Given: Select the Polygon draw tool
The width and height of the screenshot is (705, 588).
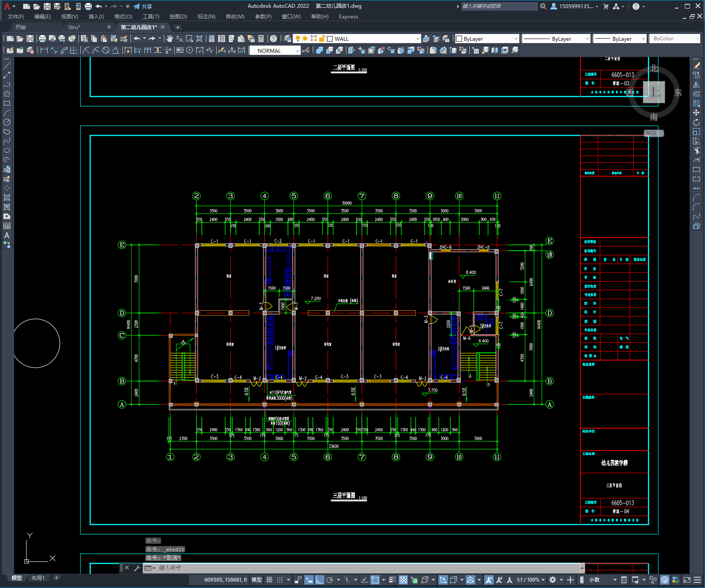Looking at the screenshot, I should tap(7, 94).
